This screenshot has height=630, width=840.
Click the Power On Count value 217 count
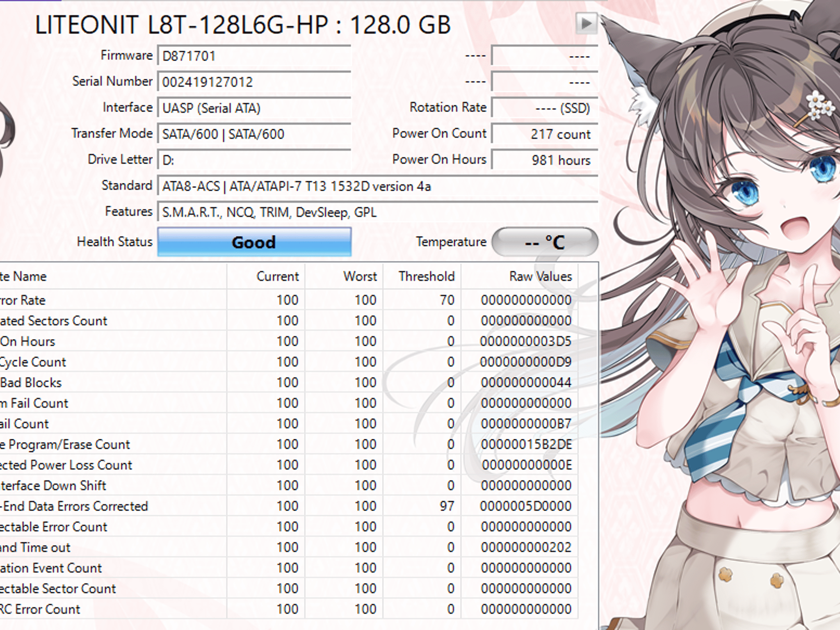545,134
